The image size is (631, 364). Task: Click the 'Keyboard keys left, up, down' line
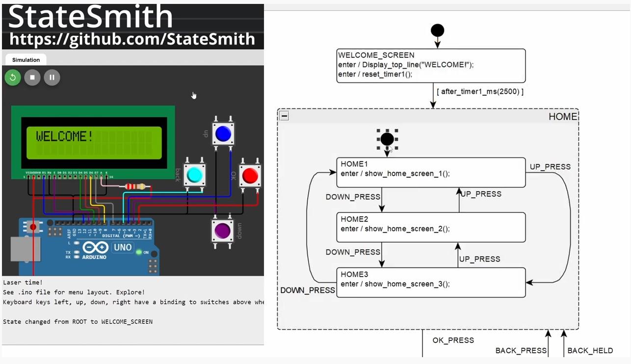(133, 302)
